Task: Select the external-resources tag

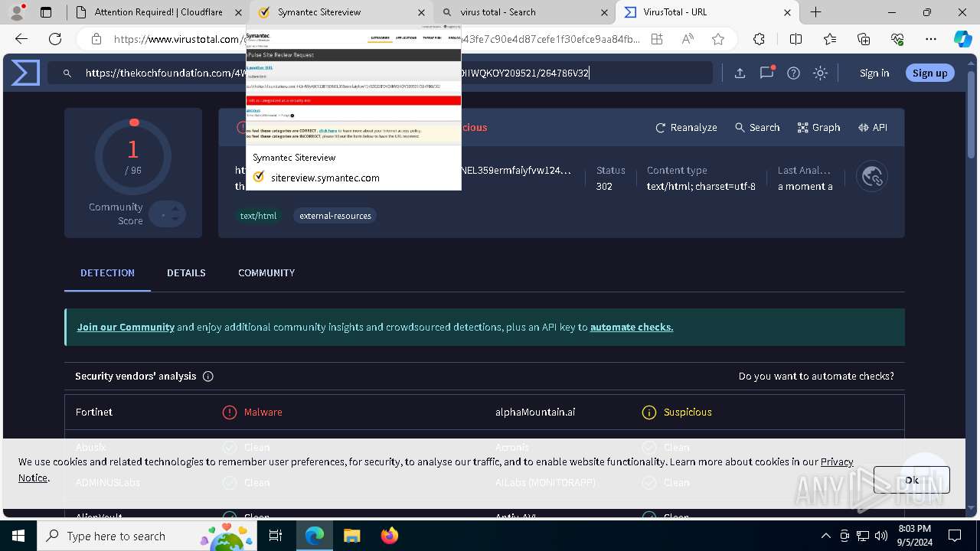Action: [335, 216]
